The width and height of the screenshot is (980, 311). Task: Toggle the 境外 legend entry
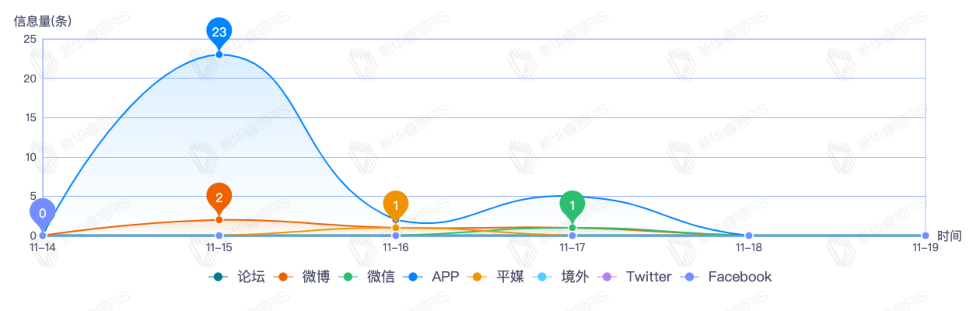pyautogui.click(x=561, y=277)
